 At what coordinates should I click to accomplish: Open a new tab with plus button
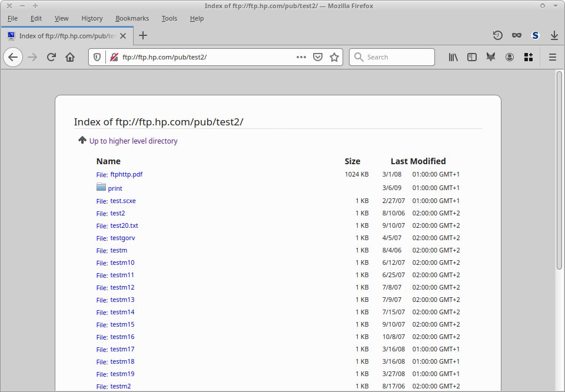[142, 35]
